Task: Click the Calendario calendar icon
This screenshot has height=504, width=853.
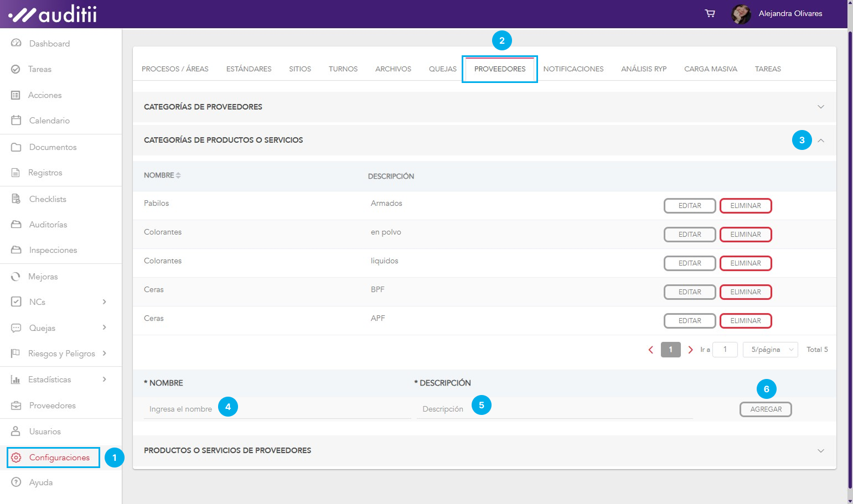Action: point(16,120)
